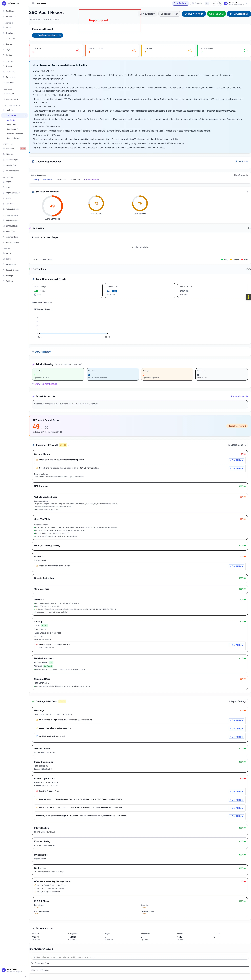Collapse the Technical SEO Audit section
Viewport: 251px width, 980px height.
coord(69,445)
